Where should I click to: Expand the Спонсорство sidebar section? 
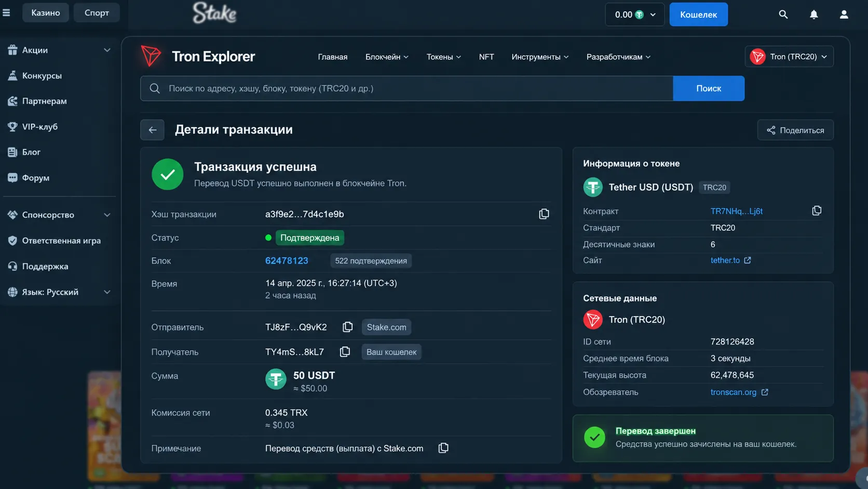[x=107, y=215]
